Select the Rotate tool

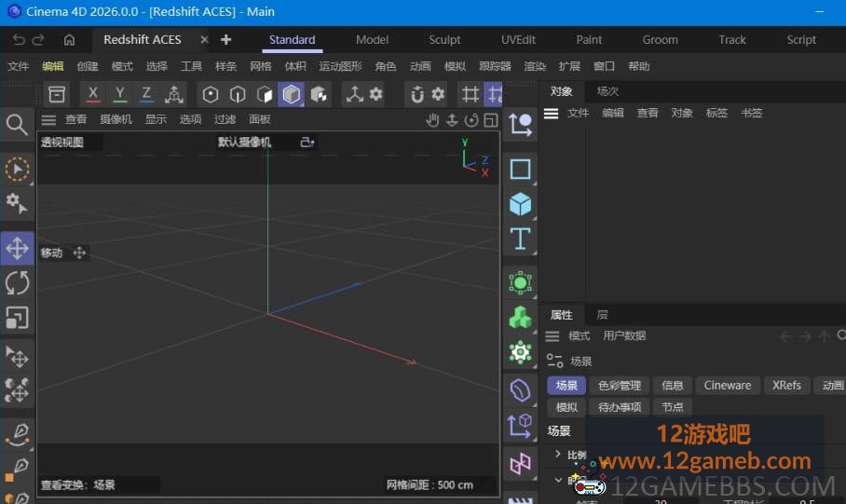17,283
